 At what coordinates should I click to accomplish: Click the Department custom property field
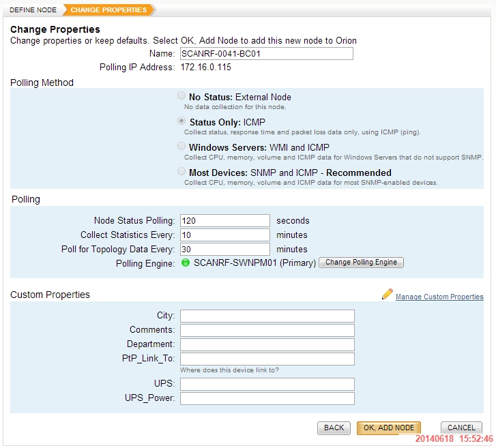267,344
